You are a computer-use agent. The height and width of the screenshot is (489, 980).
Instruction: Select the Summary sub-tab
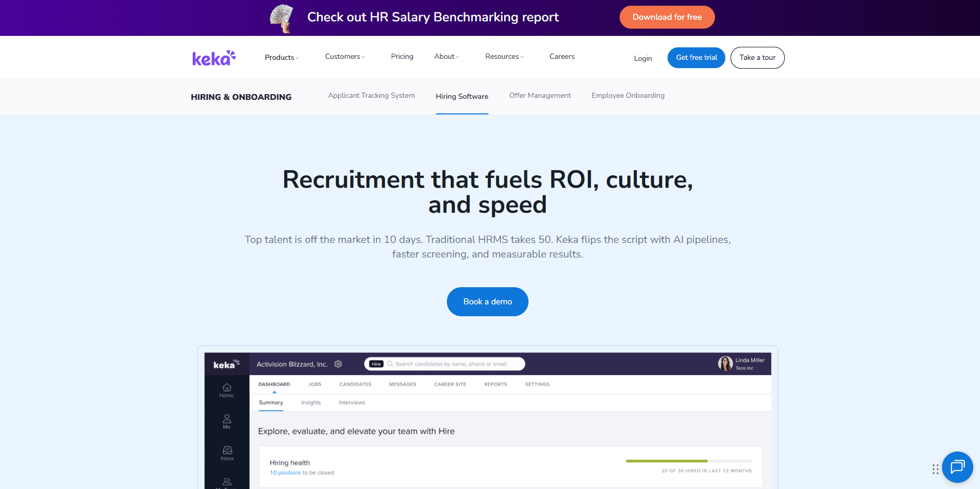tap(271, 403)
